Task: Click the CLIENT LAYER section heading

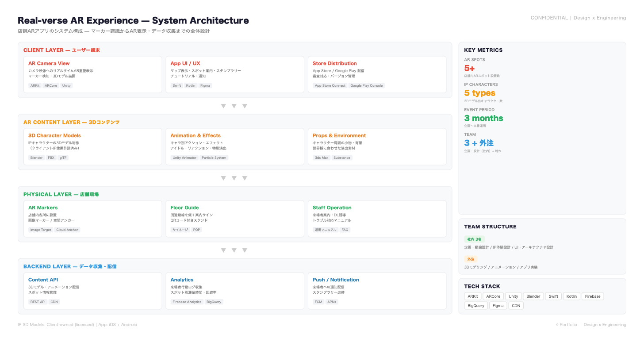Action: (x=61, y=50)
